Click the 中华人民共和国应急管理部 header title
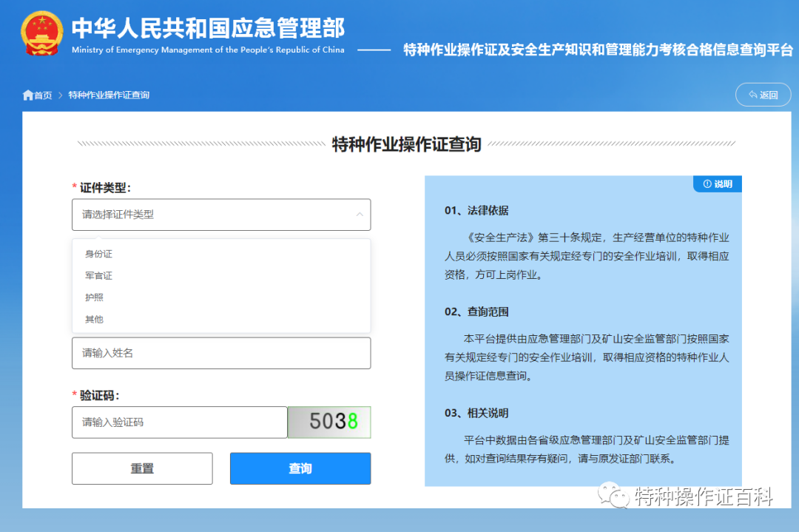The image size is (799, 532). 208,28
